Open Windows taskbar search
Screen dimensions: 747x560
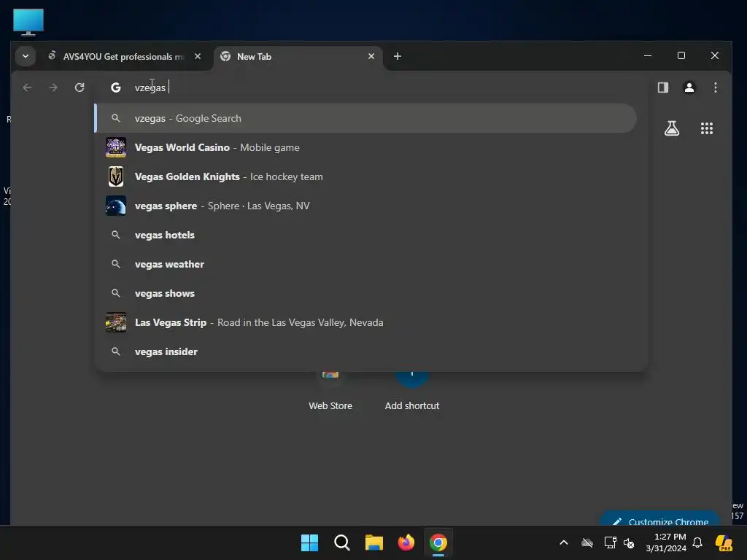click(341, 542)
